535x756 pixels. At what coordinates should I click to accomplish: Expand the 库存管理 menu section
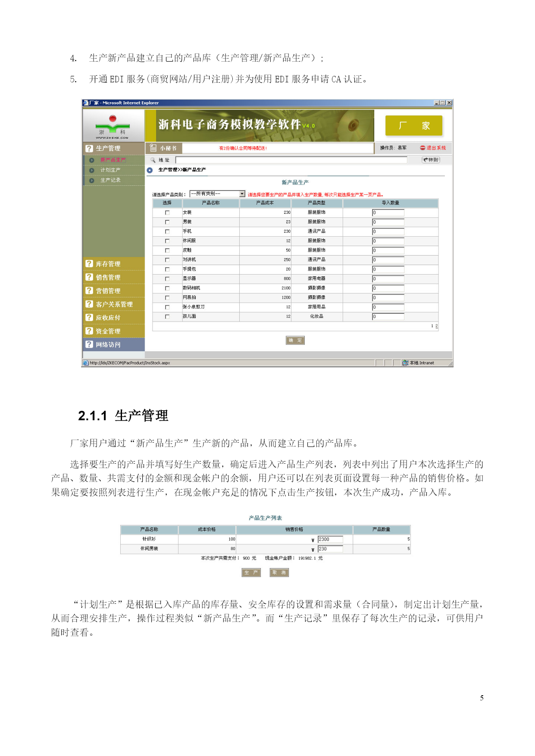point(114,264)
